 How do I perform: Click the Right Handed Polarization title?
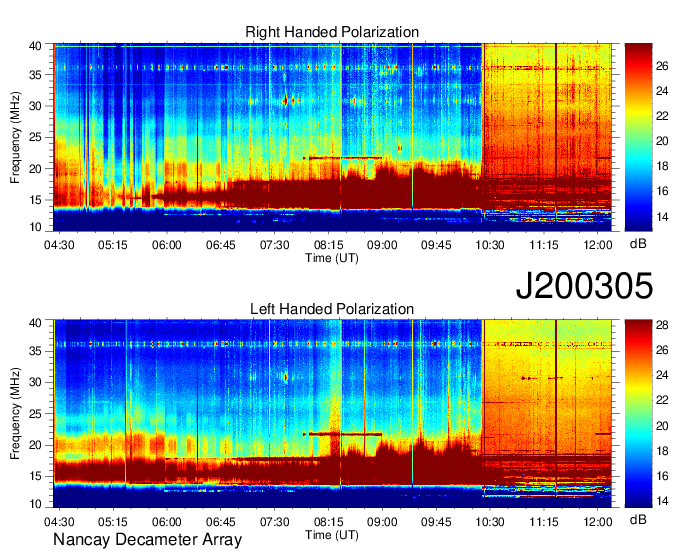332,32
